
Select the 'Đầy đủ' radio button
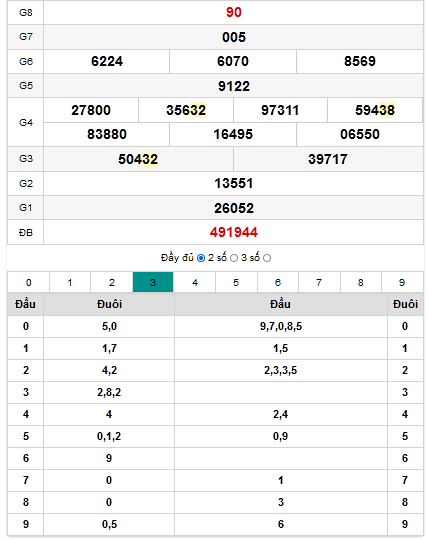tap(201, 258)
